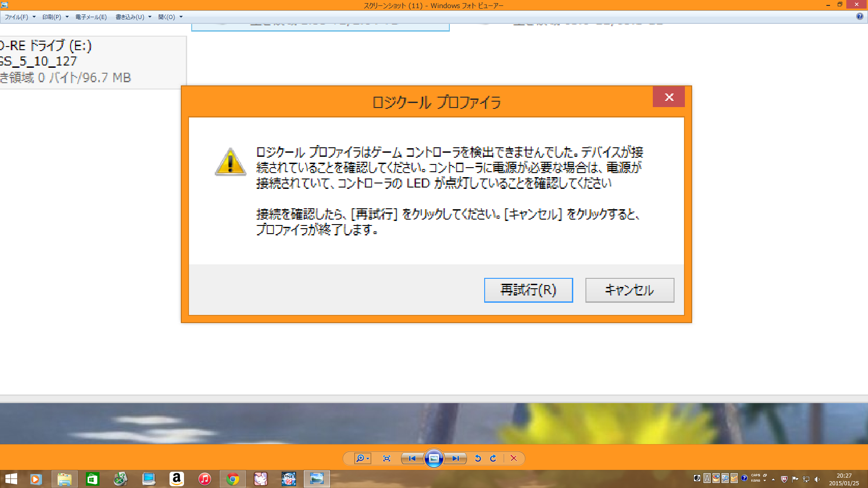Delete the photo with red X icon
Image resolution: width=868 pixels, height=488 pixels.
point(514,458)
